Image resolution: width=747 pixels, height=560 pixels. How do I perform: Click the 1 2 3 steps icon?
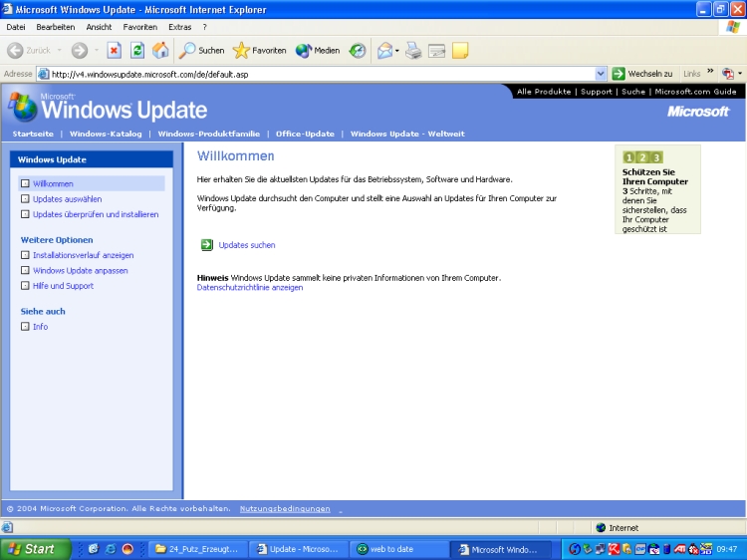pyautogui.click(x=642, y=157)
